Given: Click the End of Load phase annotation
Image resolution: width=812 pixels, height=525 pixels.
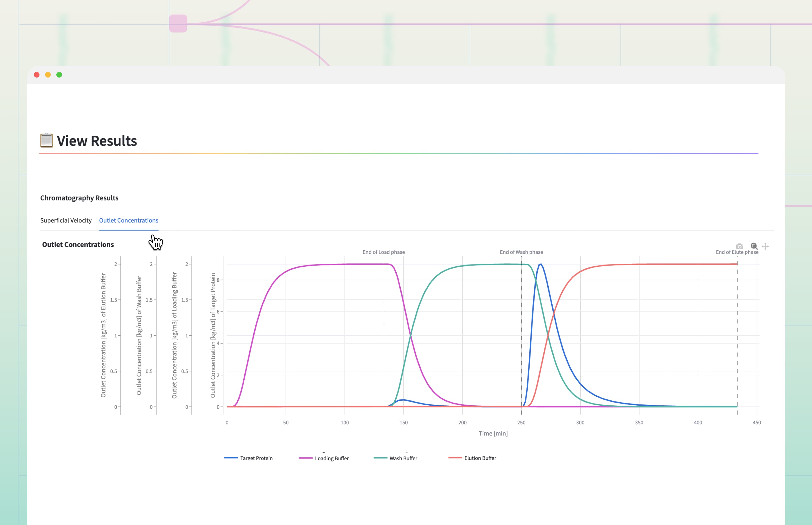Looking at the screenshot, I should click(383, 252).
